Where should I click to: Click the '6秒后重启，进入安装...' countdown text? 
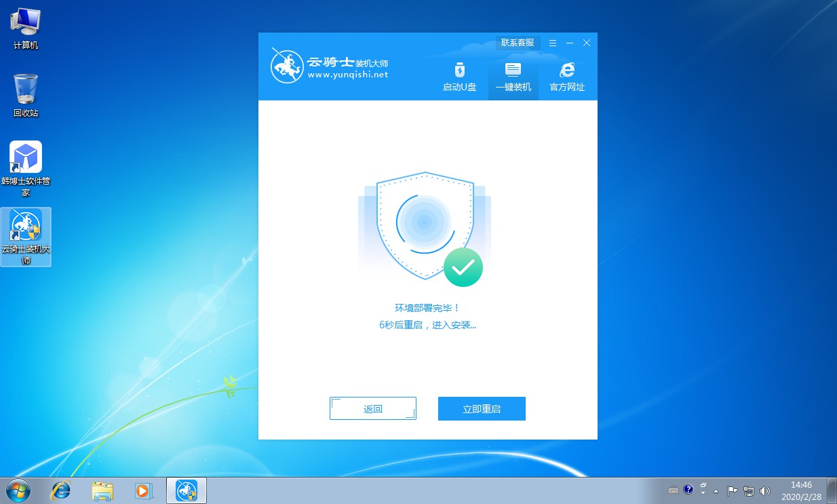(x=427, y=325)
